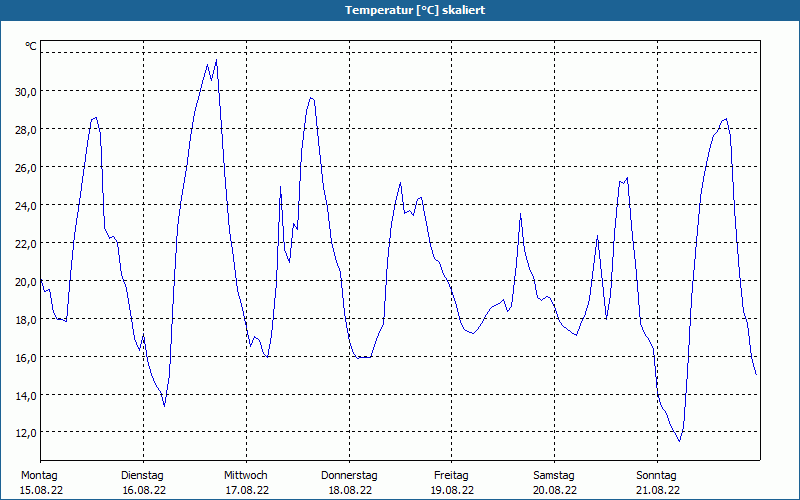This screenshot has height=500, width=800.
Task: Click the Freitag day label
Action: [x=452, y=476]
